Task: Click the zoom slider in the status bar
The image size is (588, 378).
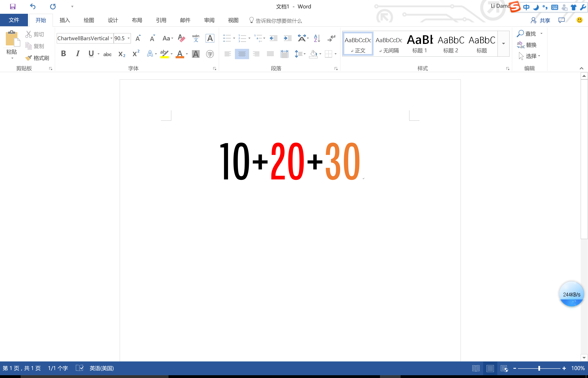Action: 539,368
